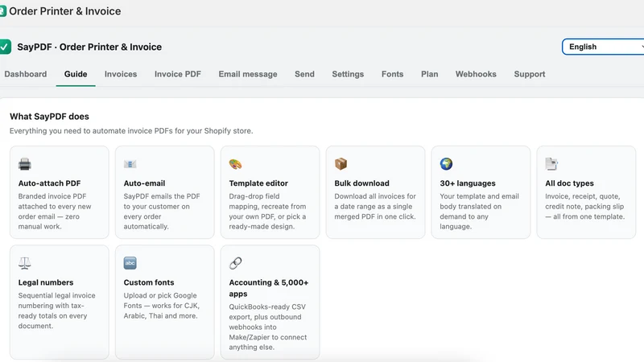Click the printer icon in Auto-attach PDF card

tap(25, 164)
